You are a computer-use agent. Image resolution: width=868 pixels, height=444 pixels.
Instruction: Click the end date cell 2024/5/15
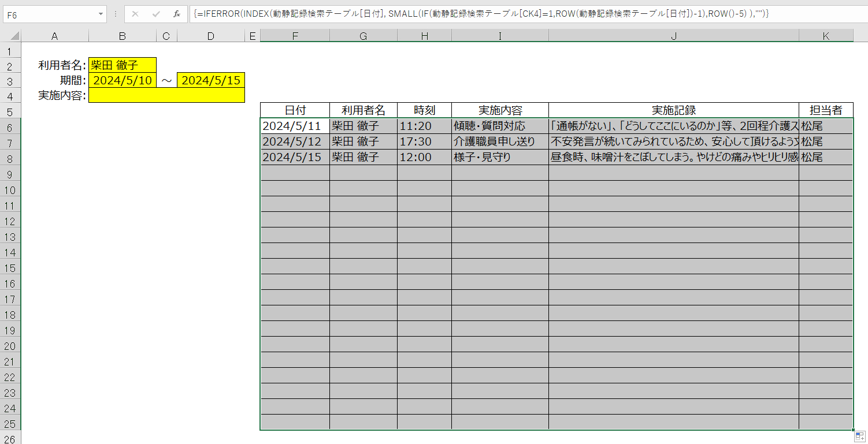[210, 80]
